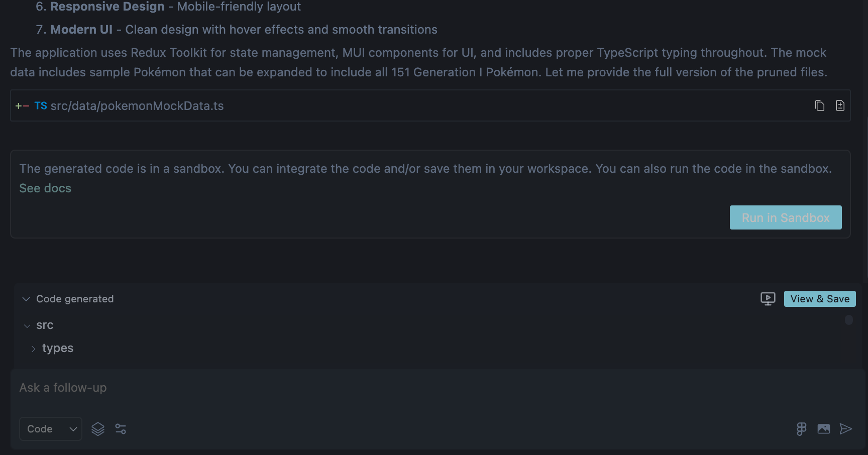Click the file tree scrollbar thumb
Image resolution: width=868 pixels, height=455 pixels.
[849, 320]
